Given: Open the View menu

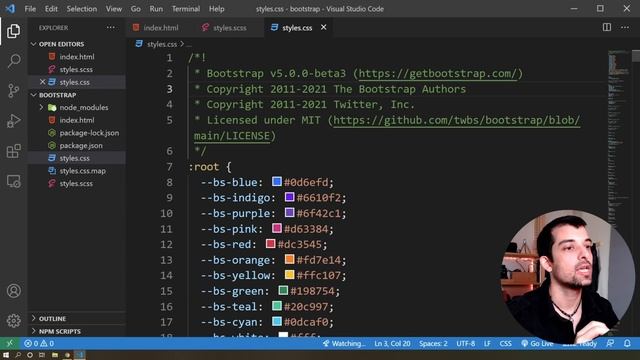Looking at the screenshot, I should click(114, 9).
